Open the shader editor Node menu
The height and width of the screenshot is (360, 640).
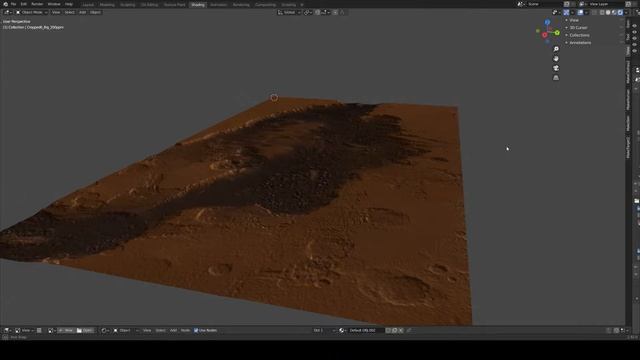tap(185, 330)
